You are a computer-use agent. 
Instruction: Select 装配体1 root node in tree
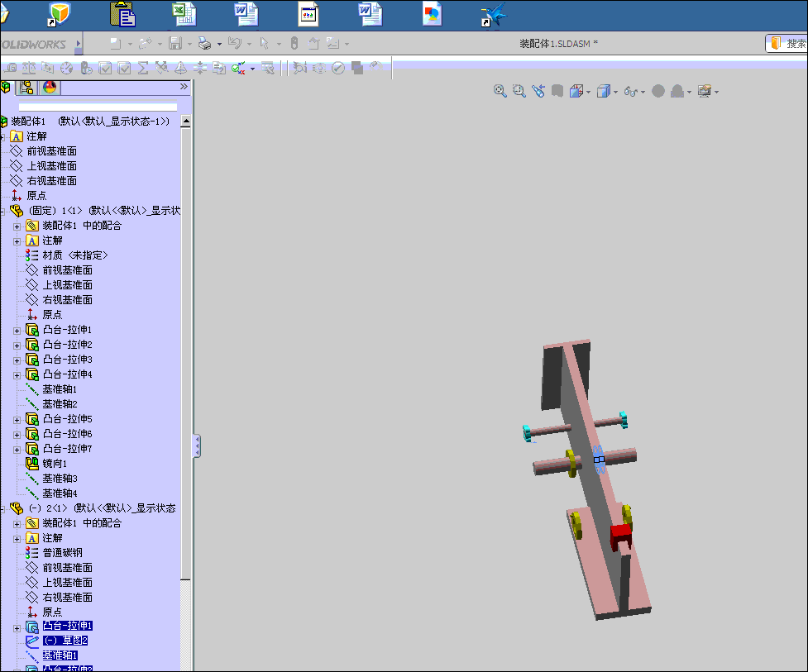click(89, 121)
